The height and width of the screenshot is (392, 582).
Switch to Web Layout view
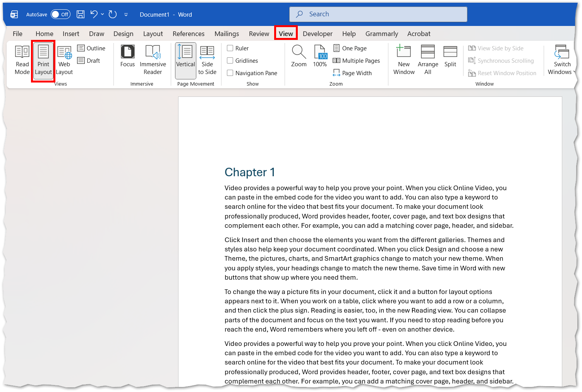(x=64, y=60)
